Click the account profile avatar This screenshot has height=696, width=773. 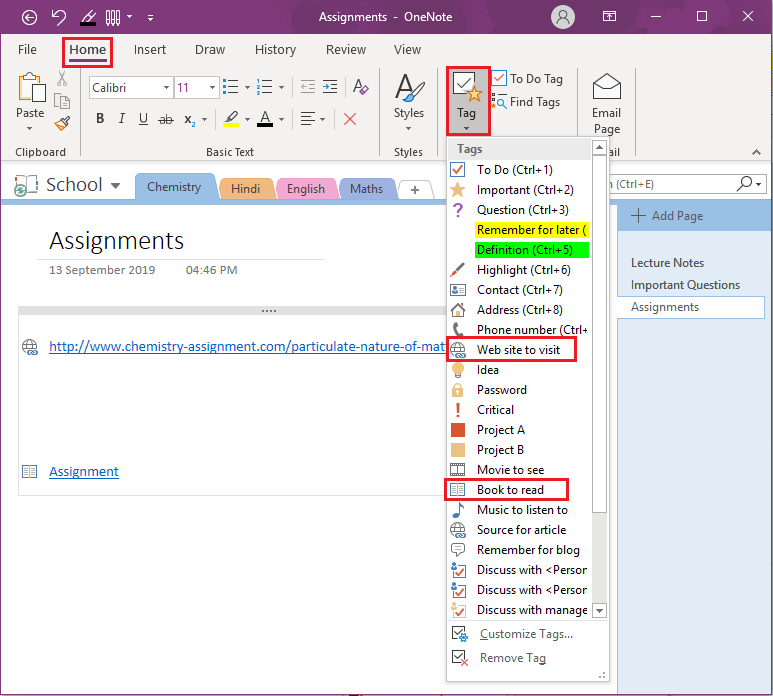pyautogui.click(x=562, y=17)
